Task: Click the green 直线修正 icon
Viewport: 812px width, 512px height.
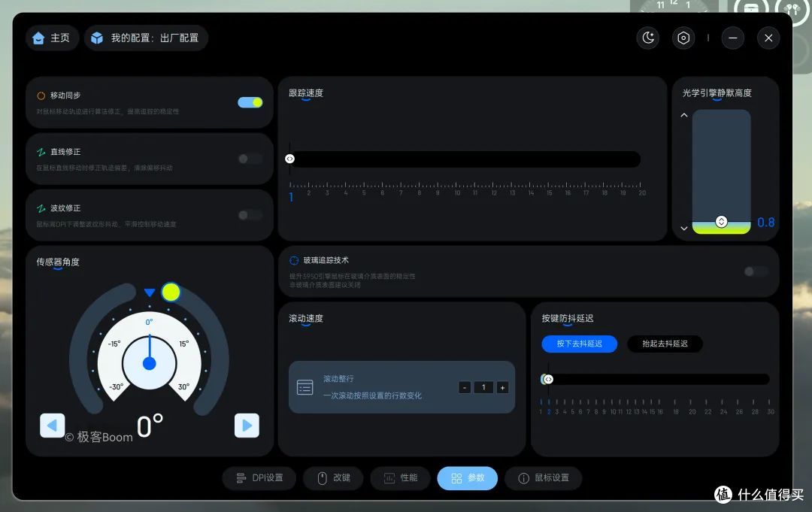Action: 41,152
